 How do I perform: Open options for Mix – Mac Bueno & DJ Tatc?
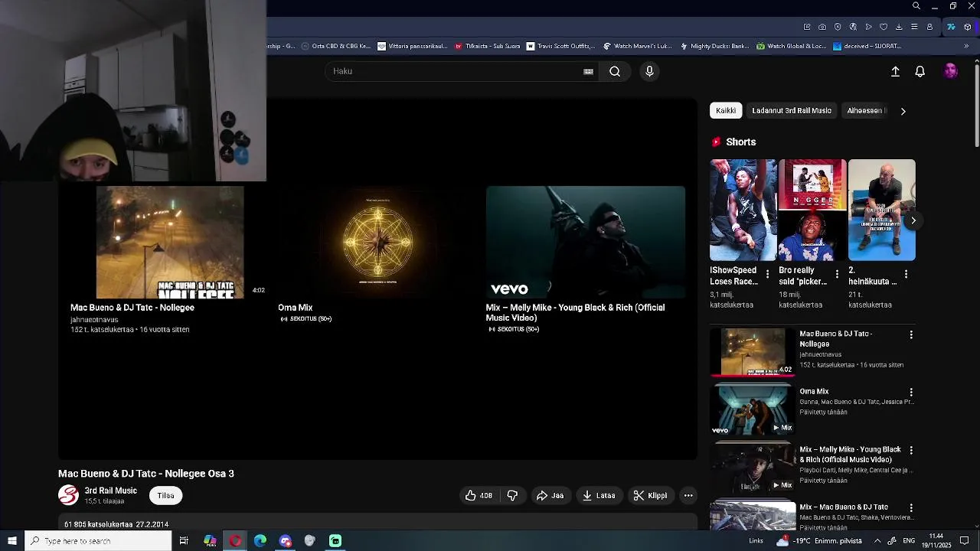point(911,508)
